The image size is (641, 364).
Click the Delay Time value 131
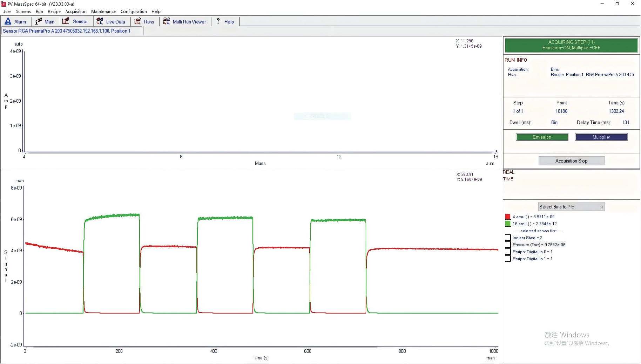(x=626, y=122)
